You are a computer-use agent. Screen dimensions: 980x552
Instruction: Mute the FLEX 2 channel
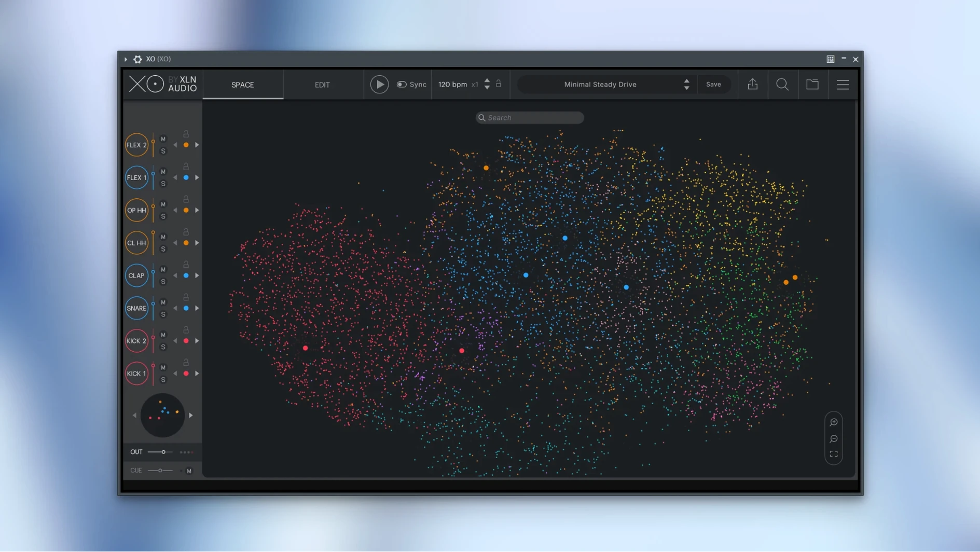point(163,139)
